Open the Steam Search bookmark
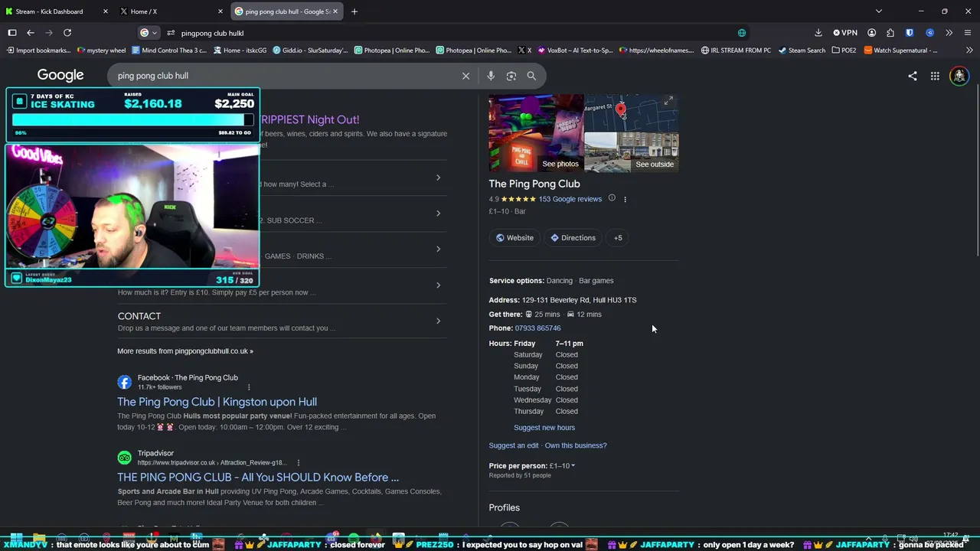The image size is (980, 551). (x=802, y=51)
